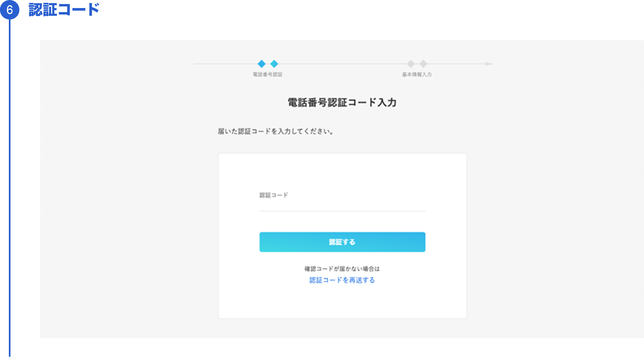Click the 確認コードが届かない場合は helper text
Screen dimensions: 644x357
click(342, 268)
